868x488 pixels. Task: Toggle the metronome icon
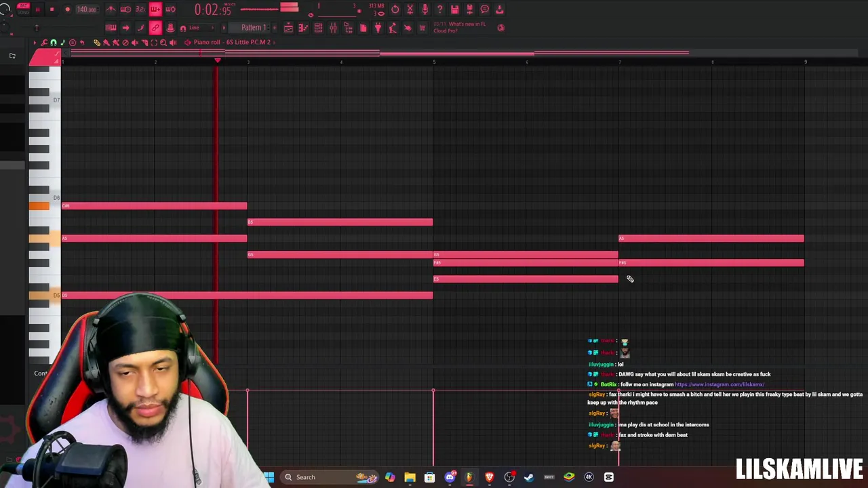tap(111, 9)
